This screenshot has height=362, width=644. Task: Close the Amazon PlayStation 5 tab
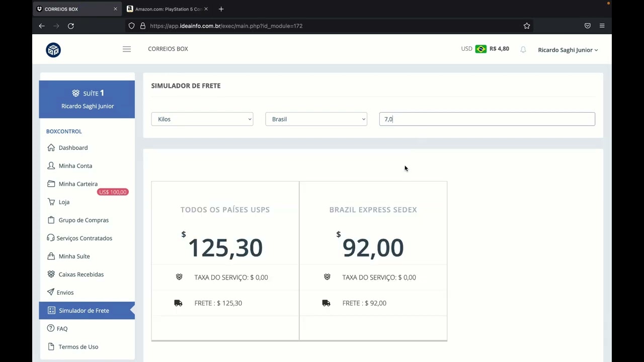point(206,9)
